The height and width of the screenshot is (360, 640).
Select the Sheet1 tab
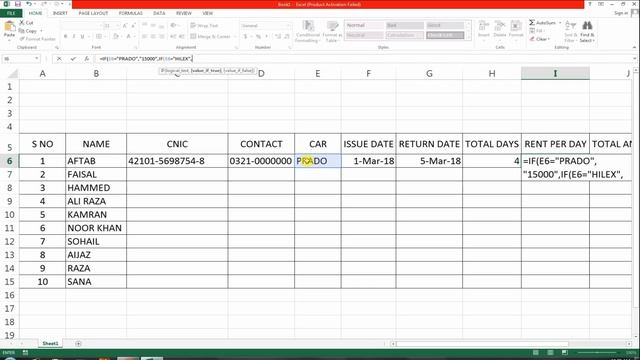coord(50,344)
